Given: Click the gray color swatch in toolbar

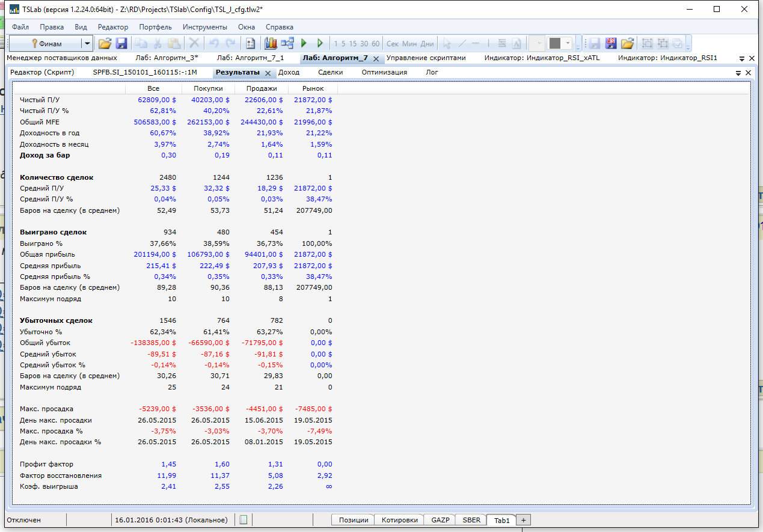Looking at the screenshot, I should pos(555,43).
